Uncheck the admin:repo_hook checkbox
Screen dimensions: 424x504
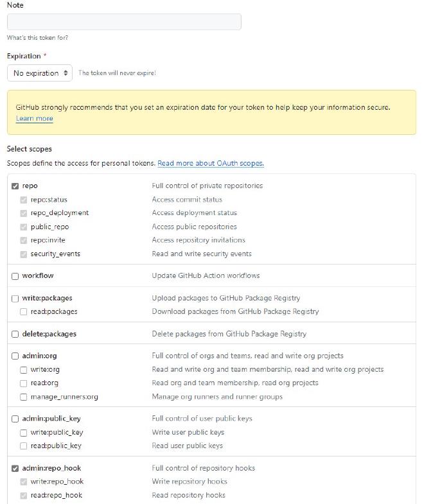15,469
